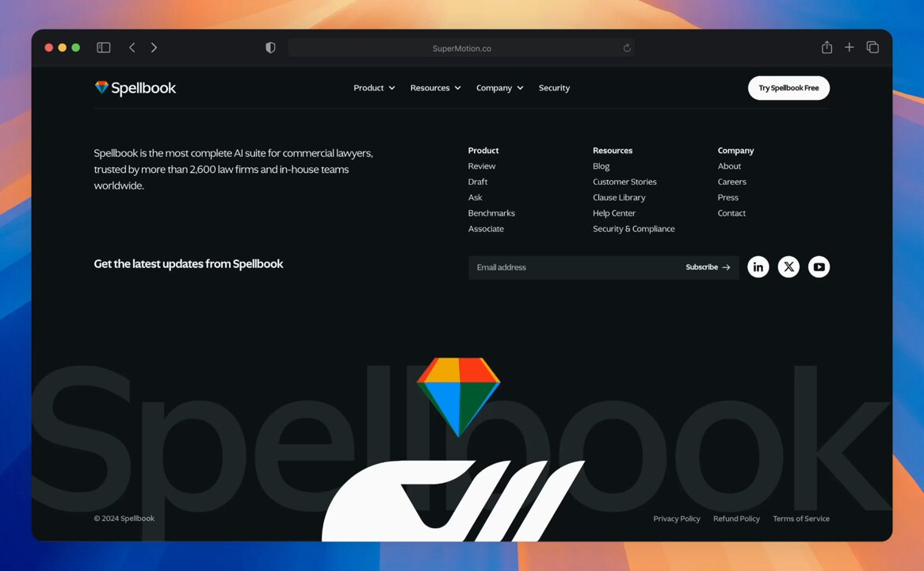Image resolution: width=924 pixels, height=571 pixels.
Task: Open the Contact footer link
Action: tap(731, 213)
